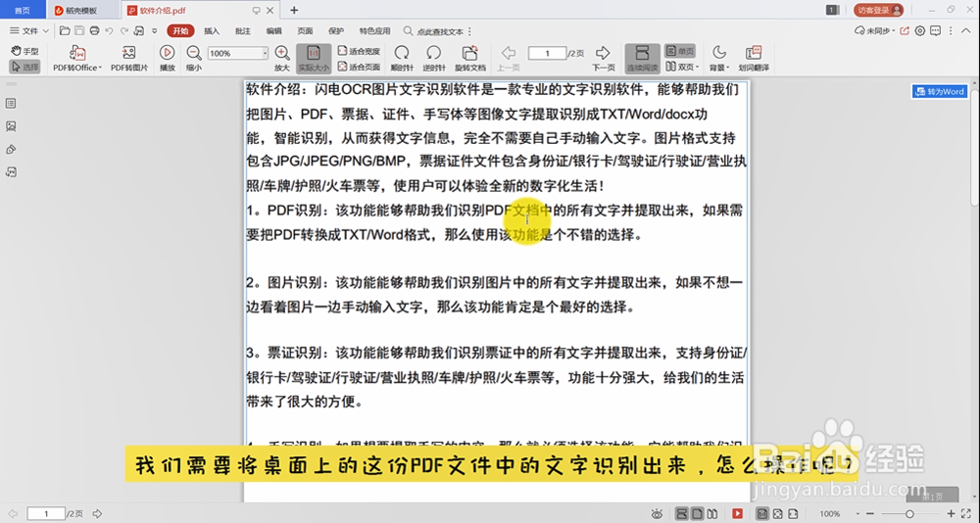Click the page number field in ribbon
Viewport: 980px width, 523px height.
[x=547, y=54]
